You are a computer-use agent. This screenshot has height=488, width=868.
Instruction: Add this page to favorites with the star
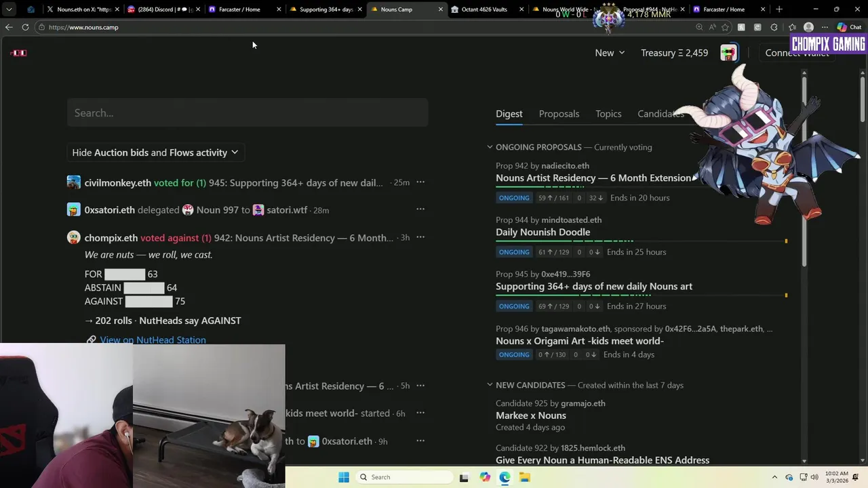726,27
